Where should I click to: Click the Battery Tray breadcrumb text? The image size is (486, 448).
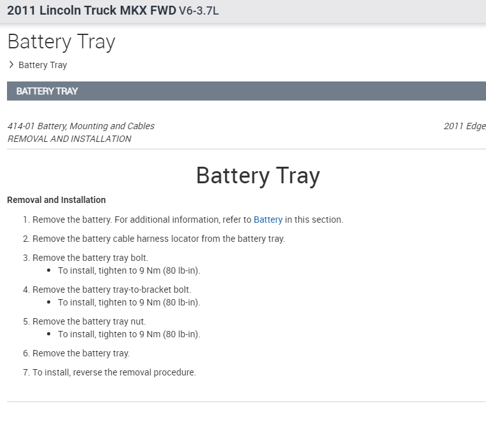click(43, 65)
